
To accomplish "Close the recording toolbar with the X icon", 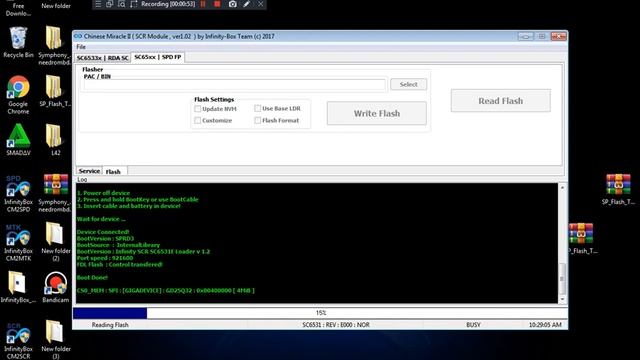I will pos(260,4).
